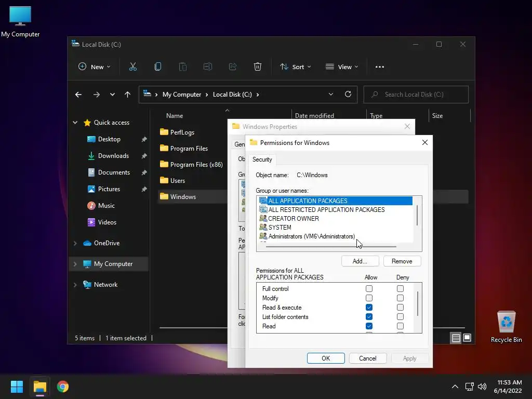The height and width of the screenshot is (399, 532).
Task: Click the Share icon in Explorer toolbar
Action: [x=233, y=67]
